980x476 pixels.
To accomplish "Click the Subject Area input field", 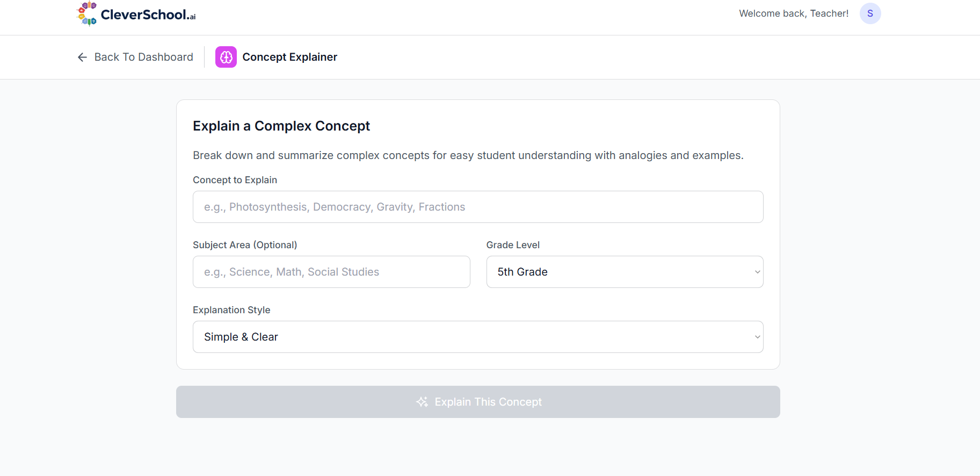I will [x=331, y=272].
